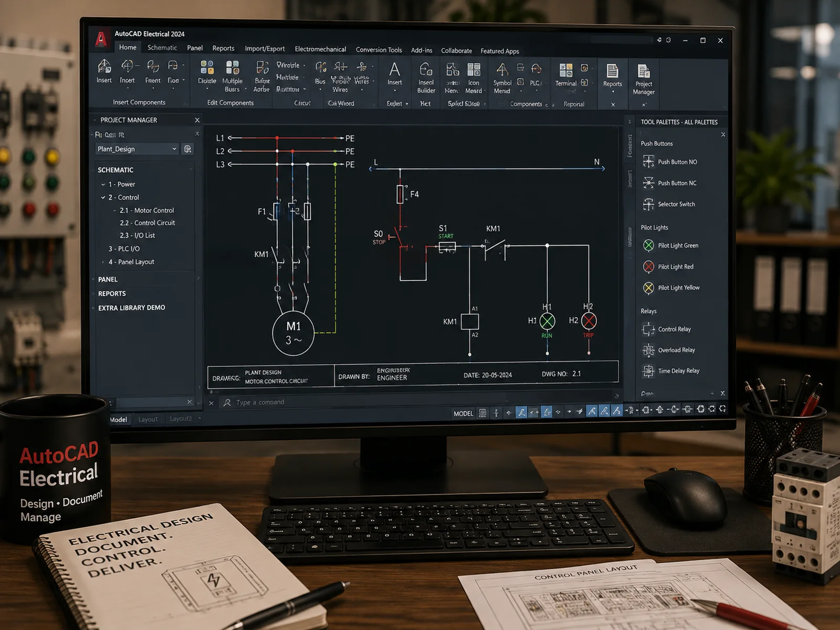
Task: Open the dropdown arrow under ribbon Reports
Action: pos(612,91)
